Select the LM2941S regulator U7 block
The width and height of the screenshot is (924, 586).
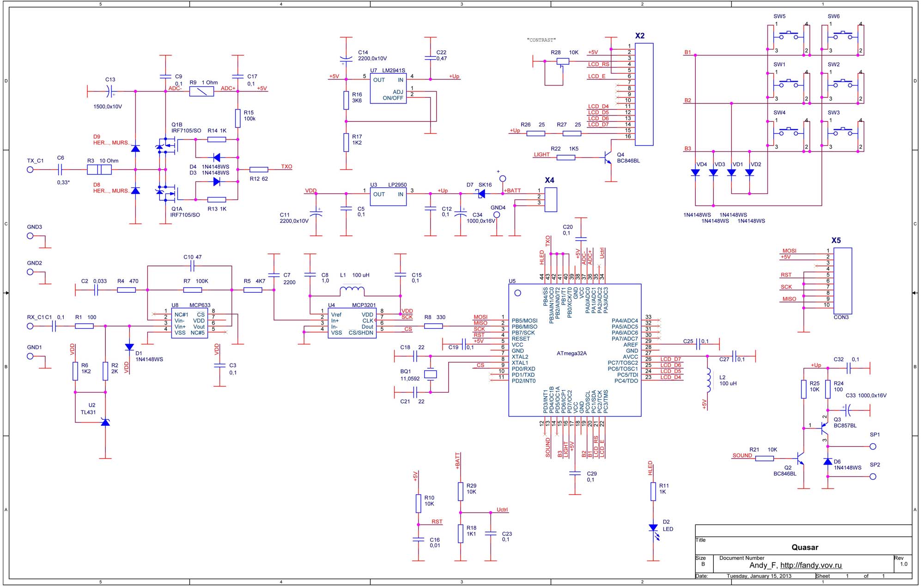pyautogui.click(x=388, y=89)
